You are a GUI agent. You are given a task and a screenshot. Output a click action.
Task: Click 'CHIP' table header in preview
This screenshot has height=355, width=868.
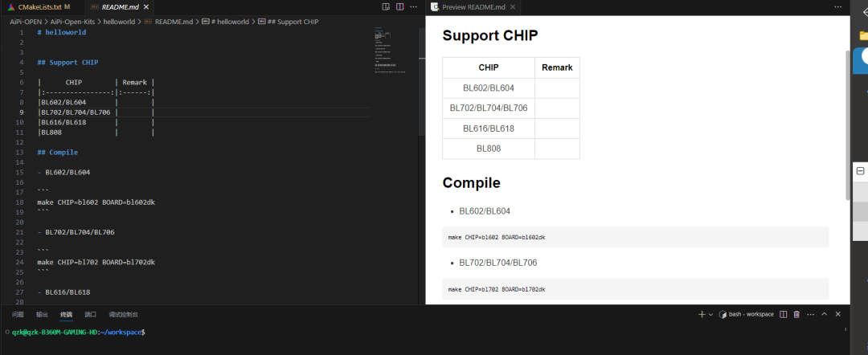(x=489, y=67)
